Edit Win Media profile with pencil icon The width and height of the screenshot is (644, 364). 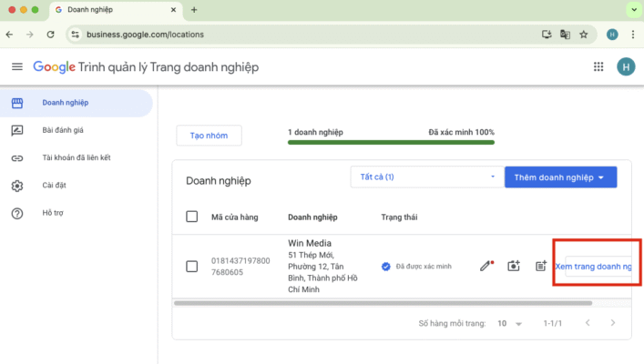tap(486, 266)
